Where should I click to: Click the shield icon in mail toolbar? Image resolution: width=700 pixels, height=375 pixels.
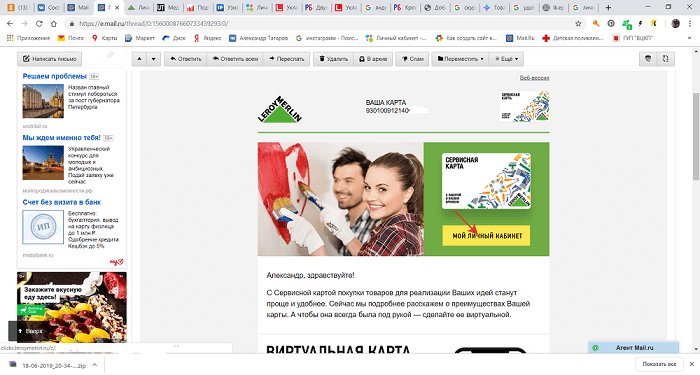(x=648, y=58)
